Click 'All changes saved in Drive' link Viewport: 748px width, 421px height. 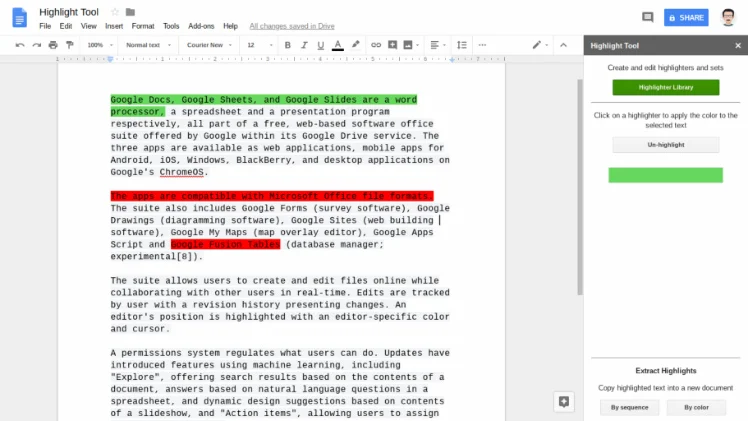(x=292, y=26)
